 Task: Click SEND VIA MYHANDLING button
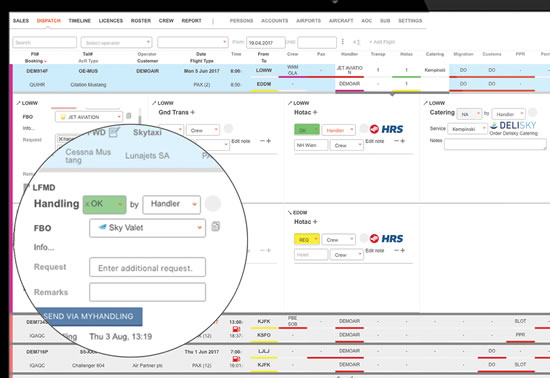click(89, 316)
